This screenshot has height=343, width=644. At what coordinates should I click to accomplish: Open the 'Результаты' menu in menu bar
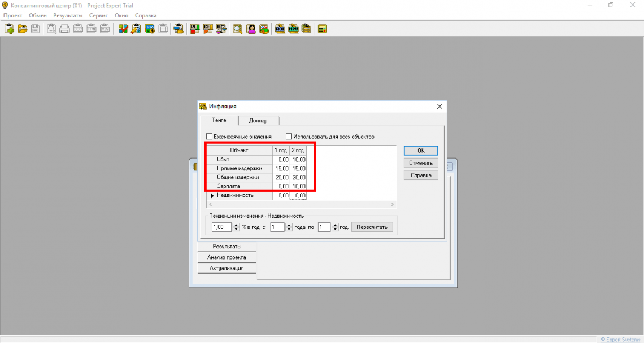coord(68,16)
